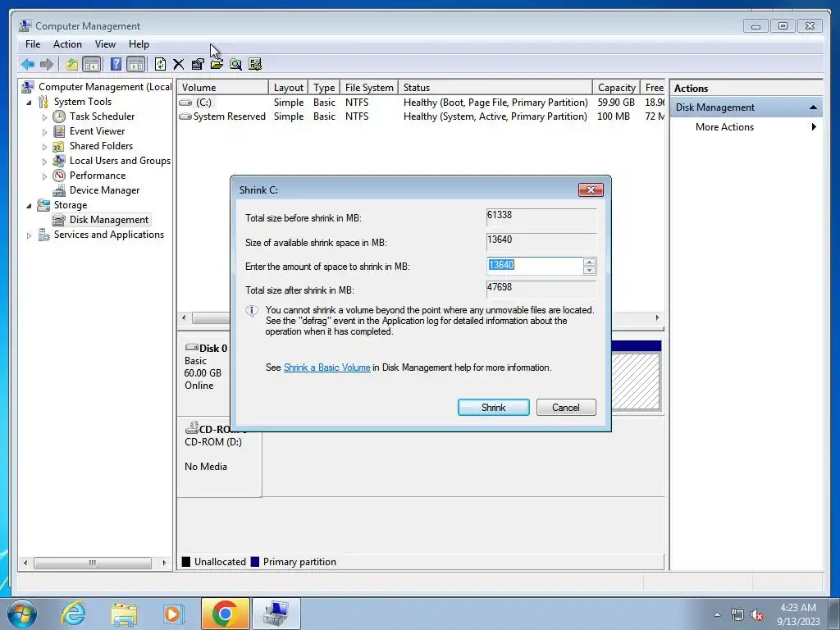Click the magnifier Explore toolbar icon
The width and height of the screenshot is (840, 630).
point(235,64)
